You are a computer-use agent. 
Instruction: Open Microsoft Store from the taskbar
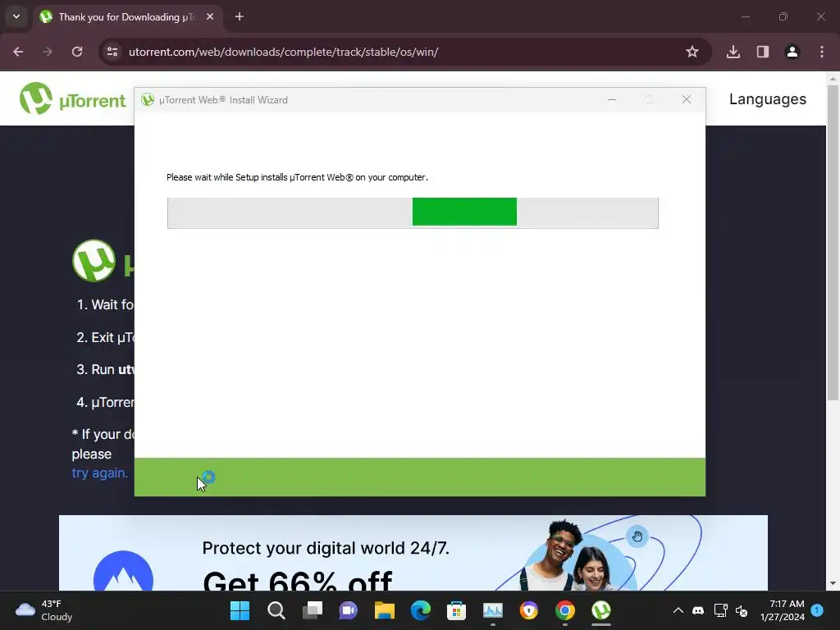456,610
